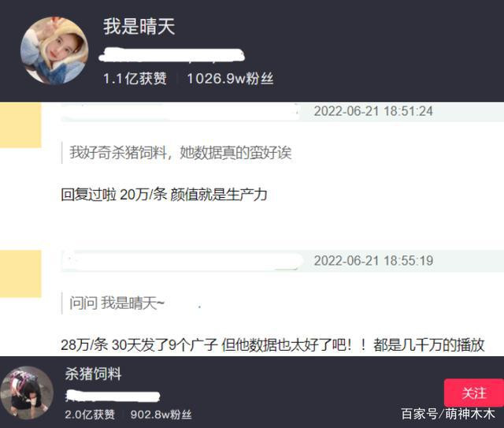
Task: Open 我是晴天 profile avatar
Action: click(54, 51)
